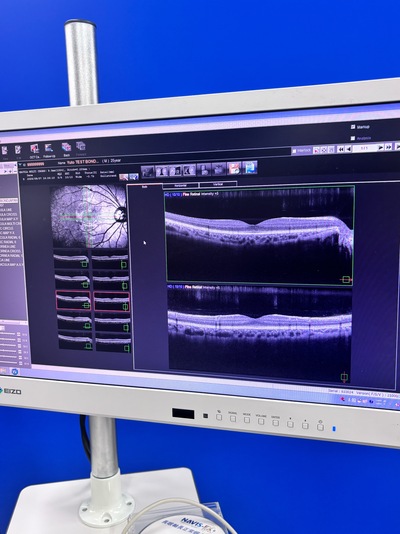Jump to last frame with double-right arrow

(388, 147)
